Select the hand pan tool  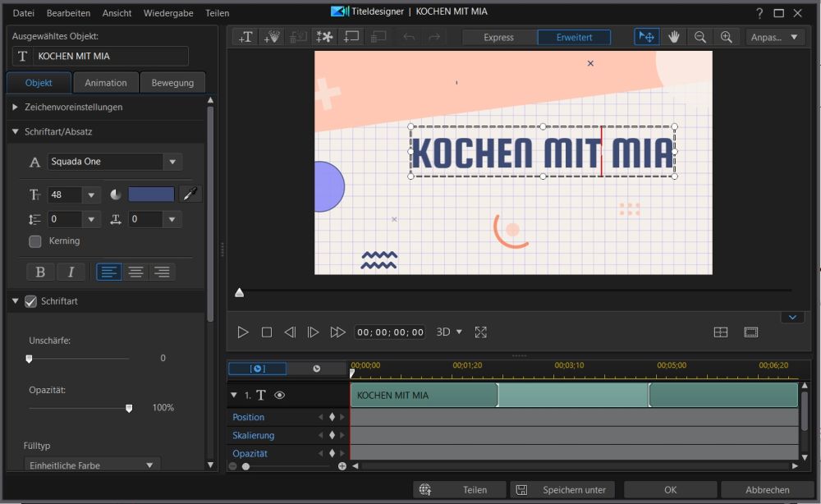point(673,37)
